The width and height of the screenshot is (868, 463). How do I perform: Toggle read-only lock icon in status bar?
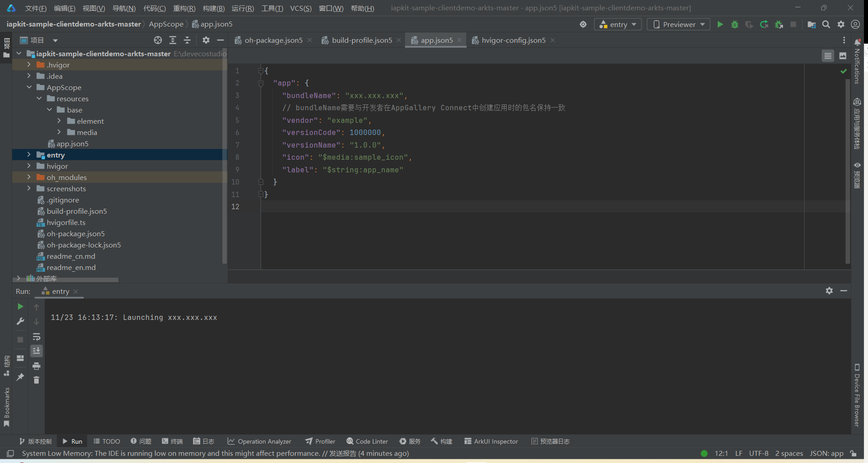click(x=853, y=453)
